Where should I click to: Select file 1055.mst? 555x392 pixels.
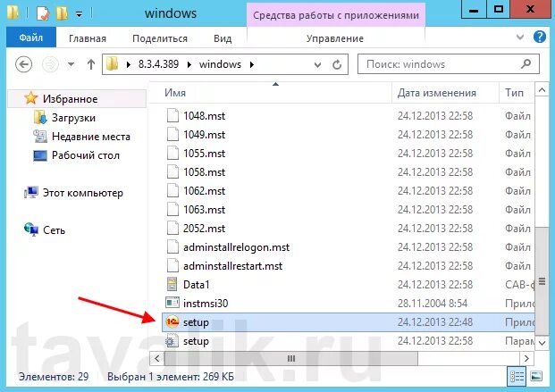(204, 154)
